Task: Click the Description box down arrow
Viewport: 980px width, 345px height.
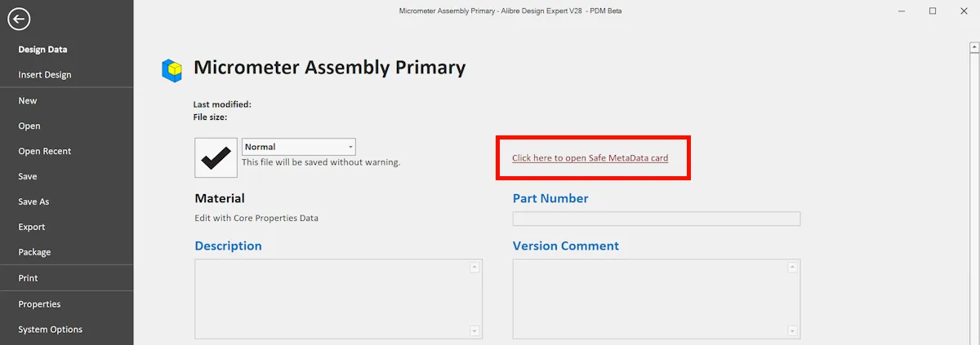Action: [x=474, y=330]
